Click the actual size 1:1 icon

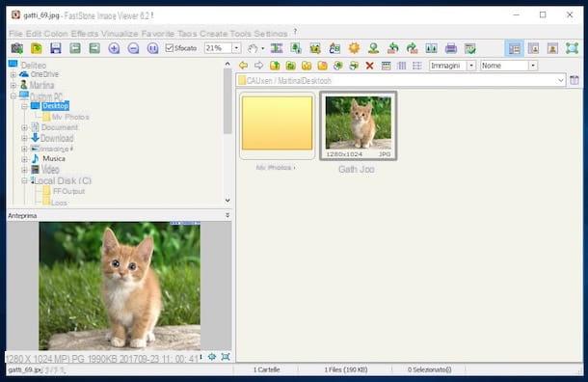(152, 48)
